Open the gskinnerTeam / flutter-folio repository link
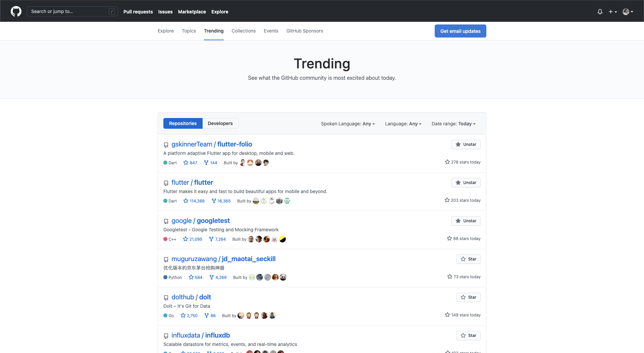Image resolution: width=644 pixels, height=353 pixels. (x=212, y=144)
